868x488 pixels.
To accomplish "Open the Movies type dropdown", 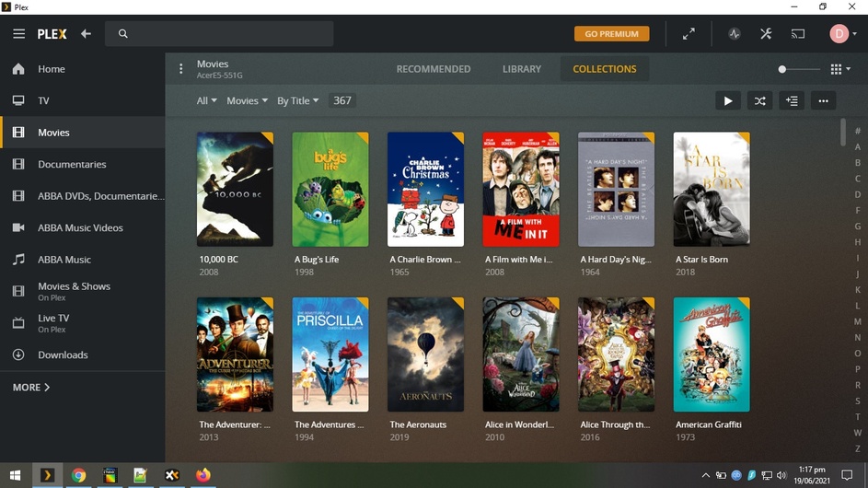I will click(247, 100).
